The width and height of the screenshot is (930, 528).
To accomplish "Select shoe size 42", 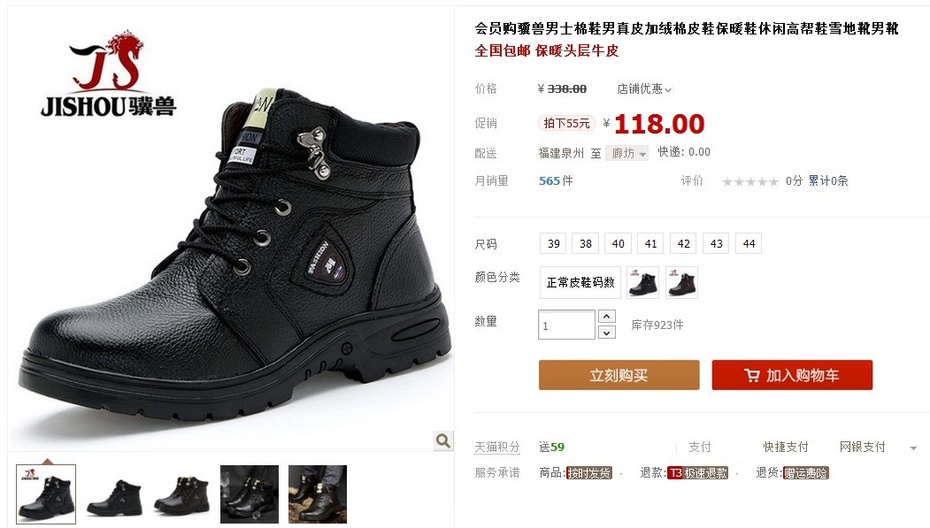I will point(683,244).
